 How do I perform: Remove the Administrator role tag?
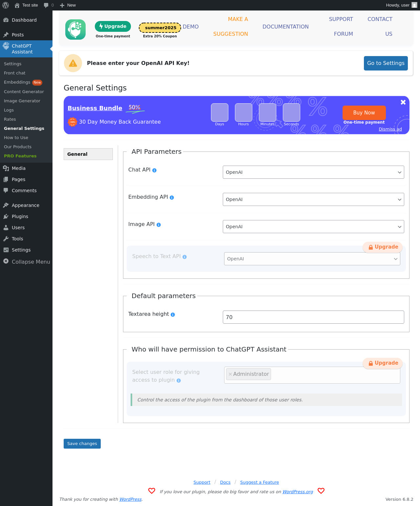(230, 374)
